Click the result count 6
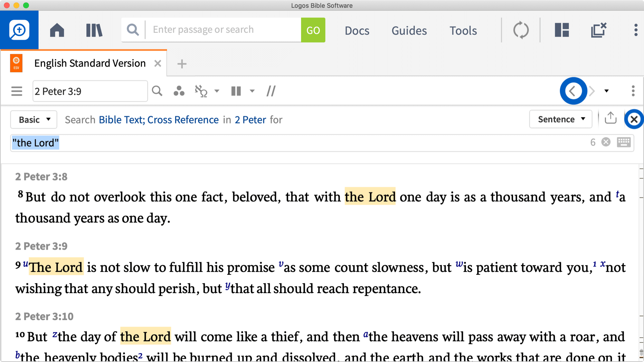 tap(593, 142)
